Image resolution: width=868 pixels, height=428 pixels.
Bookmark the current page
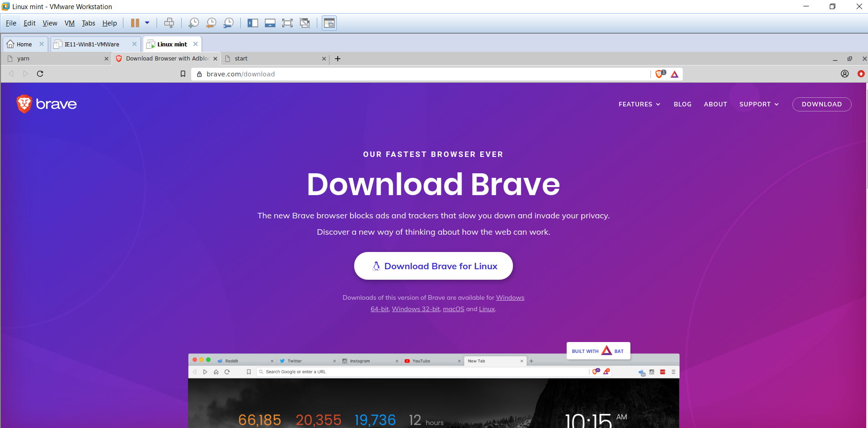183,74
